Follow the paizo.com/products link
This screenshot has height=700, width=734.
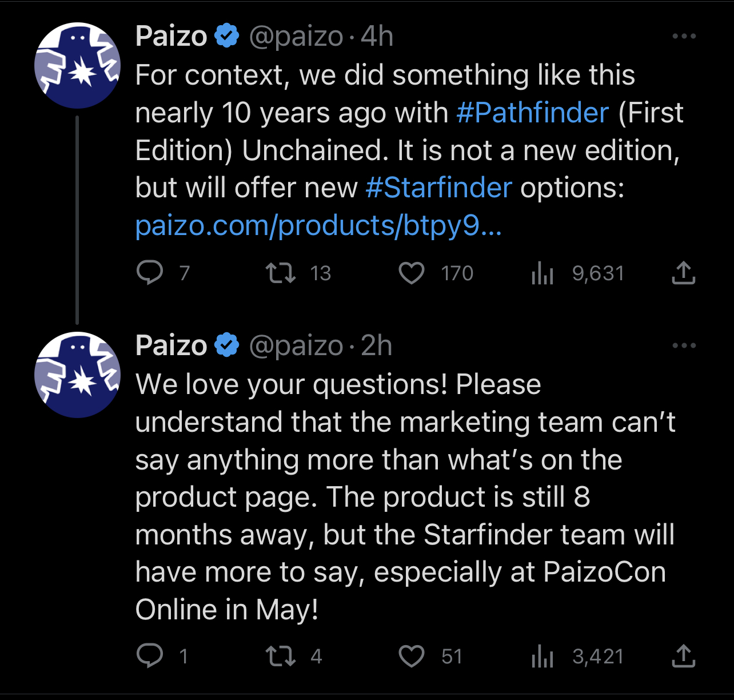pyautogui.click(x=318, y=225)
